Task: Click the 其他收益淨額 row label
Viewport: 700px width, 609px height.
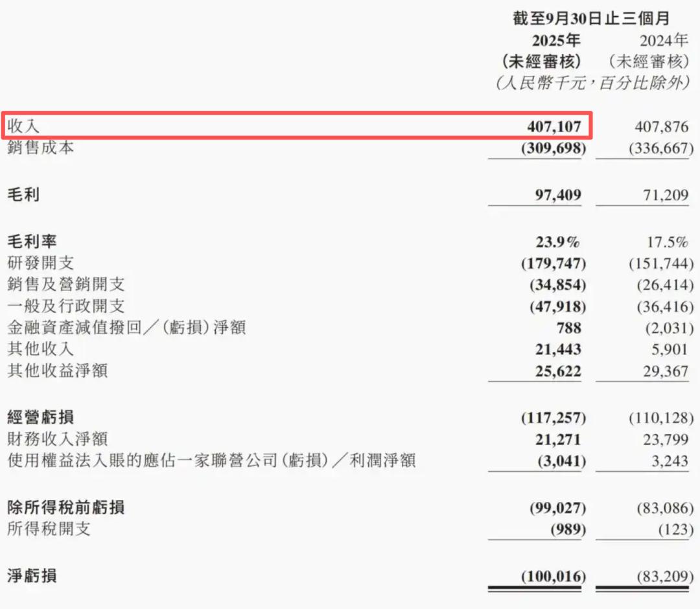Action: tap(57, 371)
